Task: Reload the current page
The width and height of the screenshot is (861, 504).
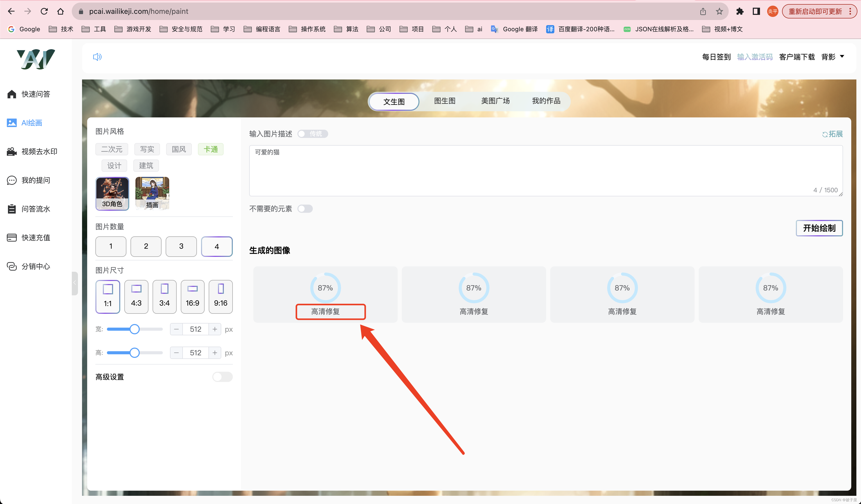Action: click(44, 11)
